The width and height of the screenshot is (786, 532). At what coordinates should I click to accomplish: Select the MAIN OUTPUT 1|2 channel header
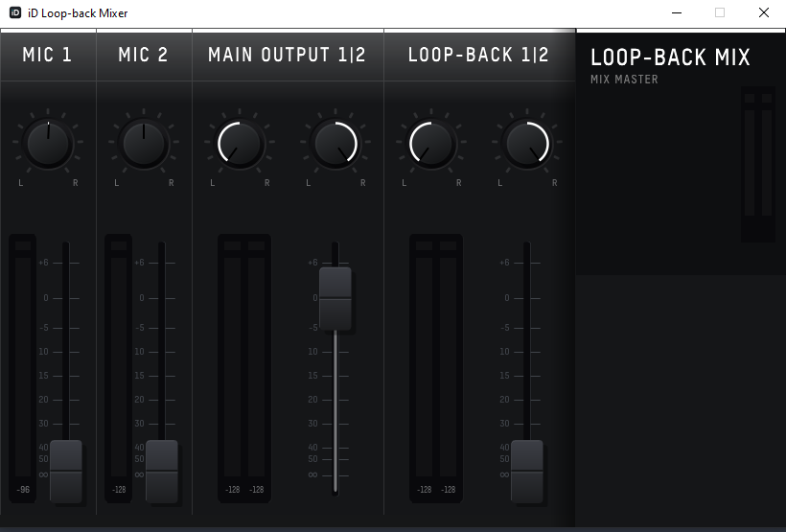click(x=288, y=55)
